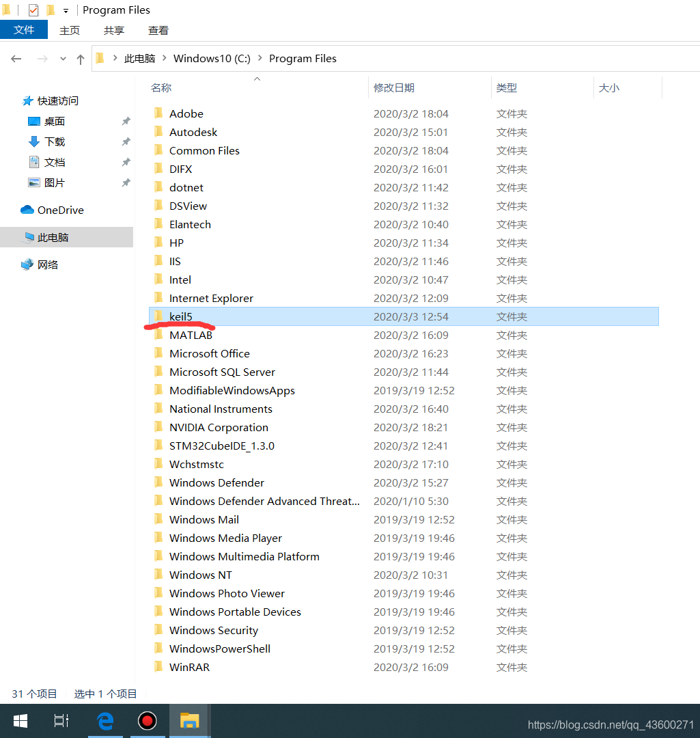The width and height of the screenshot is (700, 738).
Task: Click the 2020/3/3 12:54 date of keil5
Action: (410, 317)
